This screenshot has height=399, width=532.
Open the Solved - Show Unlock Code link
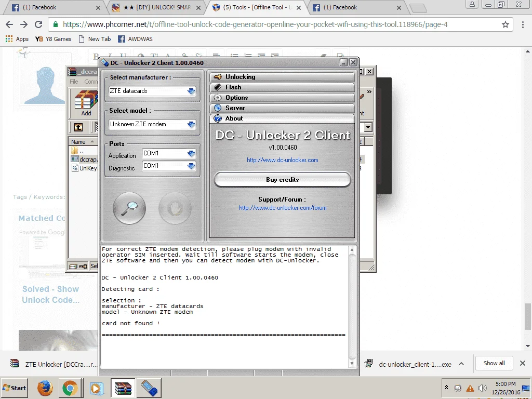coord(50,294)
